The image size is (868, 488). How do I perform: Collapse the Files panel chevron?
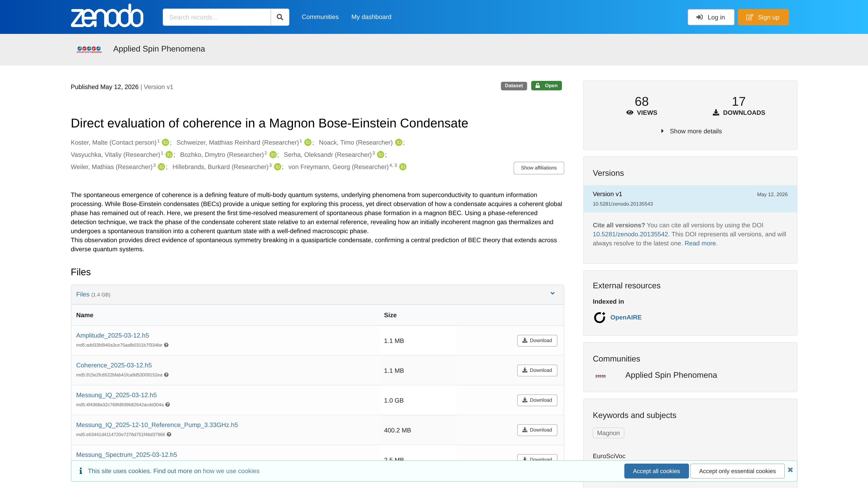[553, 293]
